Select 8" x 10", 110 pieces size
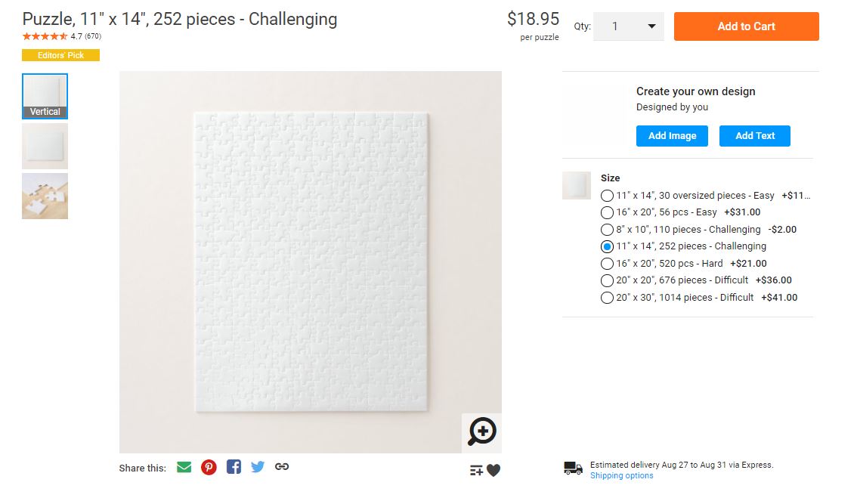857x504 pixels. point(607,230)
